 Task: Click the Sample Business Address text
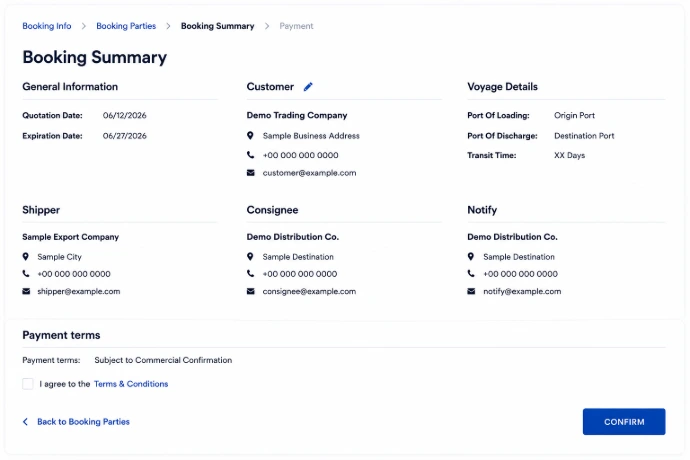[311, 136]
